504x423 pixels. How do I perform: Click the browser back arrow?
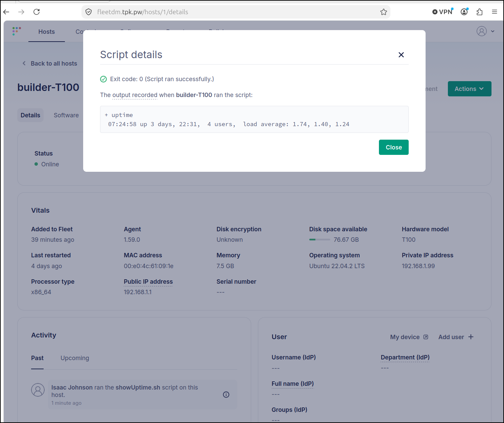(6, 12)
